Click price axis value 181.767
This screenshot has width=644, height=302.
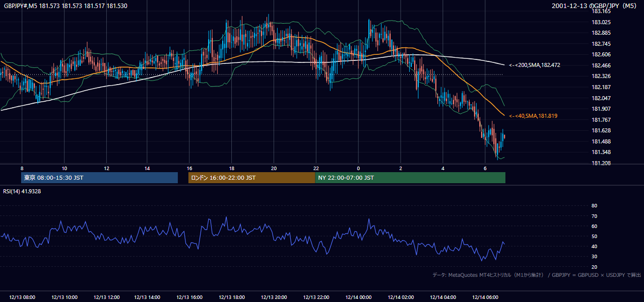pos(601,120)
